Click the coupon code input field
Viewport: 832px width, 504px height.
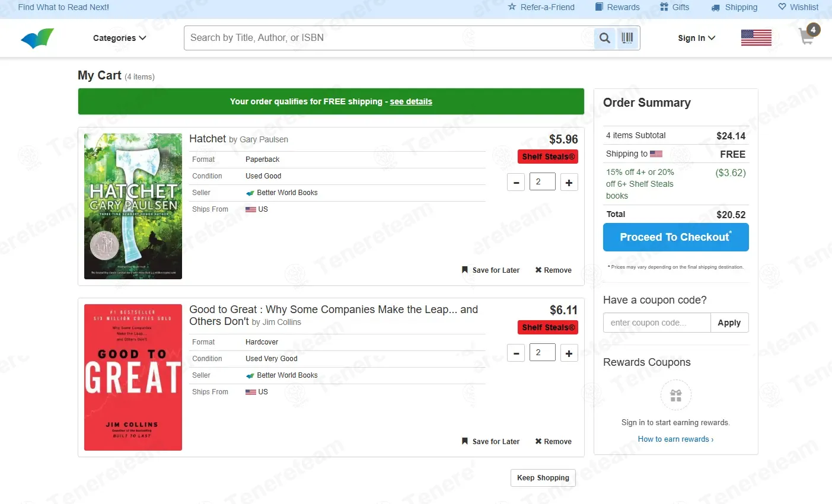[x=657, y=323]
